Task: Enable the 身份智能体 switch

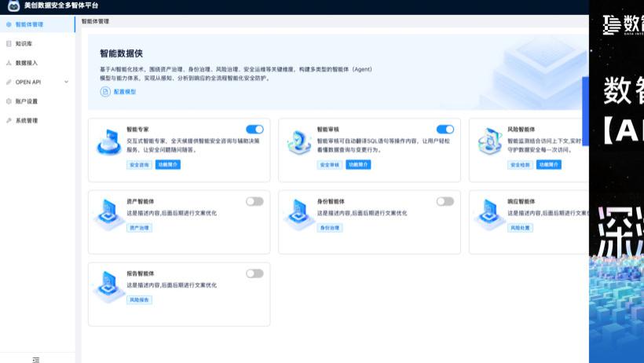Action: click(x=445, y=201)
